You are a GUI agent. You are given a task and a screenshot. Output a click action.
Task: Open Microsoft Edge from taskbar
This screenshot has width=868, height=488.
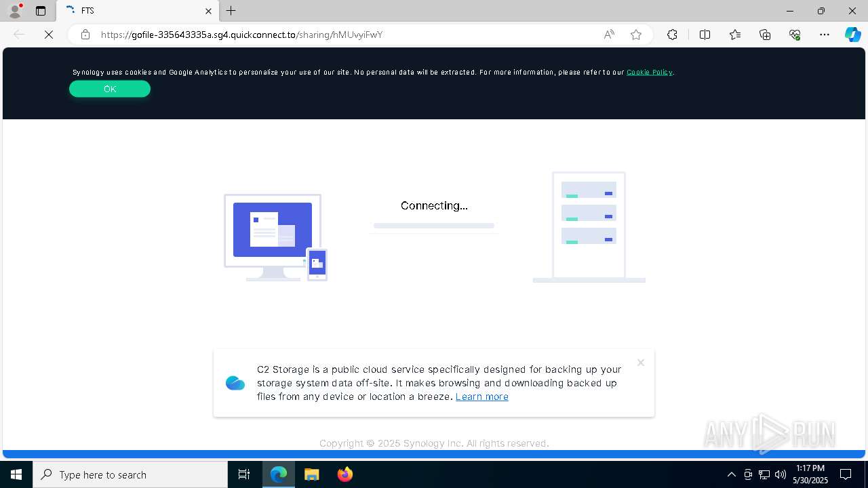[279, 474]
